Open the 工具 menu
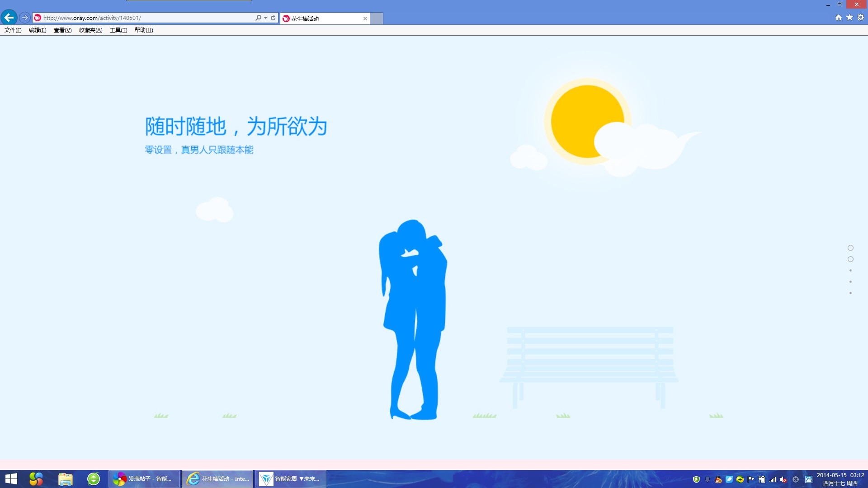 (118, 30)
